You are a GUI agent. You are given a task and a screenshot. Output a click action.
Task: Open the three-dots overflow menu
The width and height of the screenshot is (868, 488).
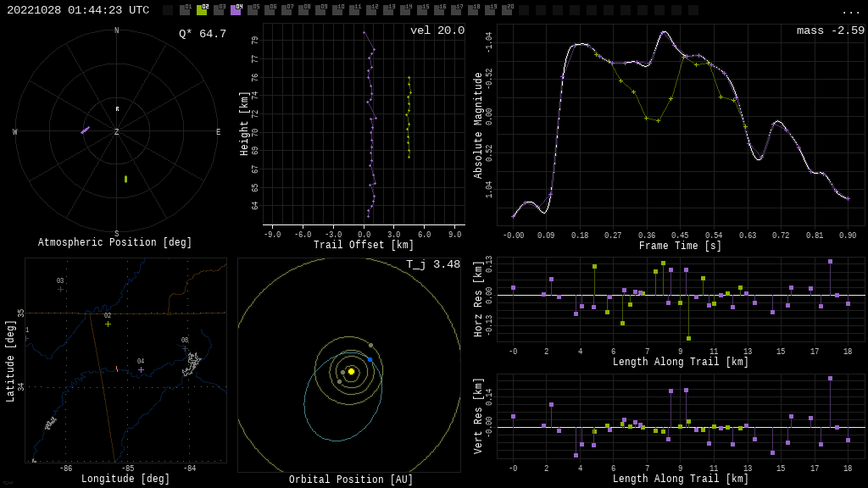(x=851, y=11)
